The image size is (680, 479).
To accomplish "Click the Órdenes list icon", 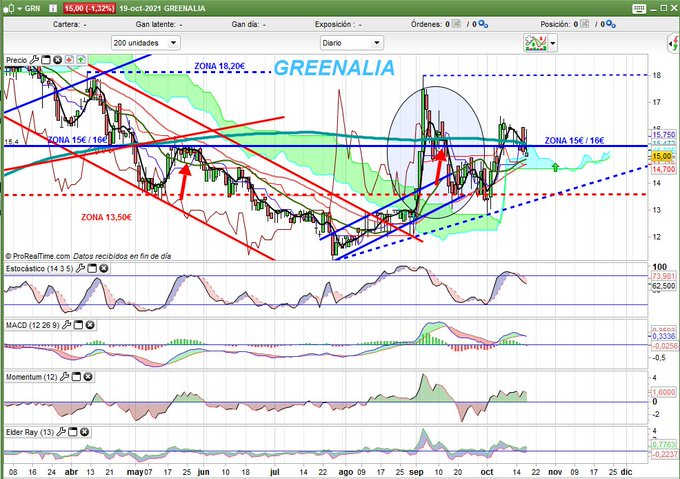I will point(456,24).
